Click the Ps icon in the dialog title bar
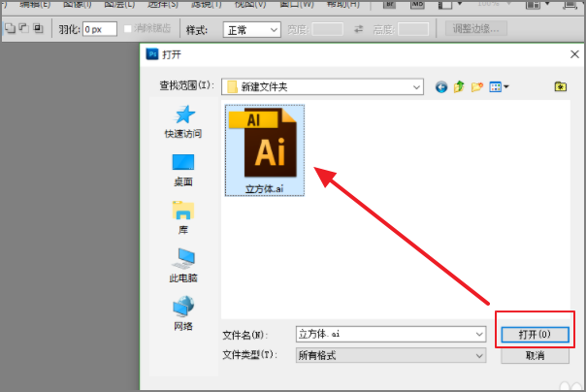 point(152,54)
